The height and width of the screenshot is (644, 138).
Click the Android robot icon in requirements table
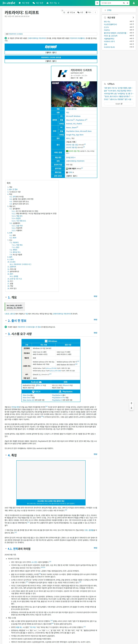40,382
